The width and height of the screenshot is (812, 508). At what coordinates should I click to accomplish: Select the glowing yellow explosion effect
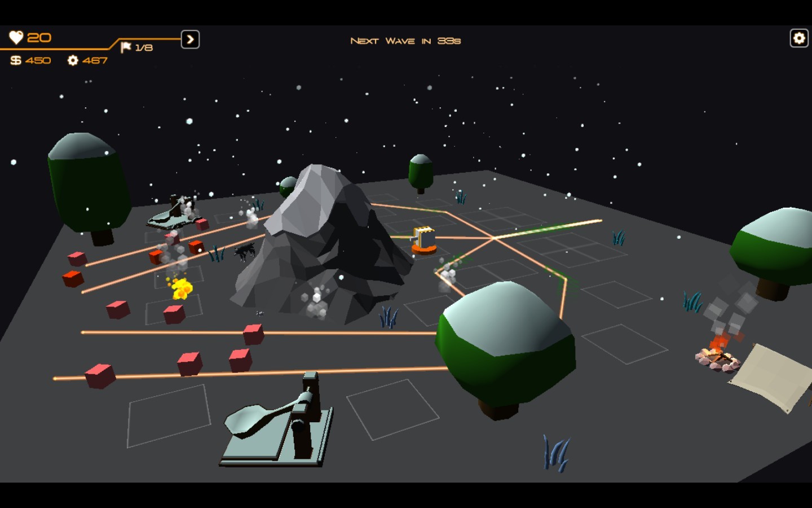(182, 288)
